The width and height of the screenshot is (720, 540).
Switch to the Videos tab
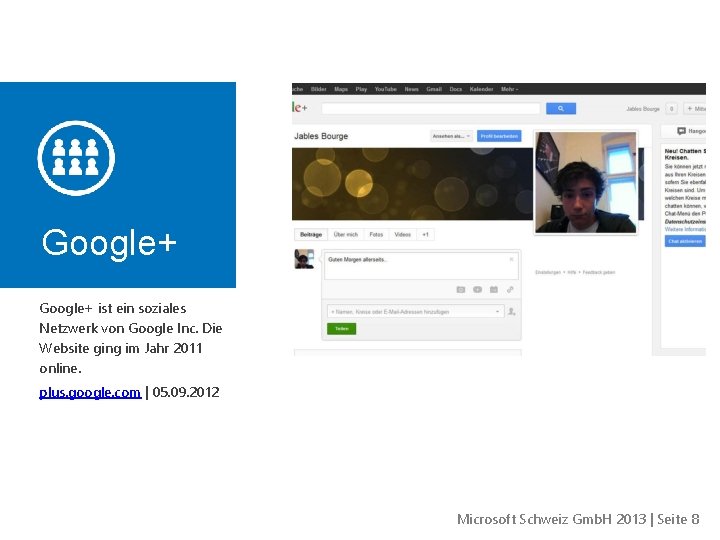click(402, 235)
